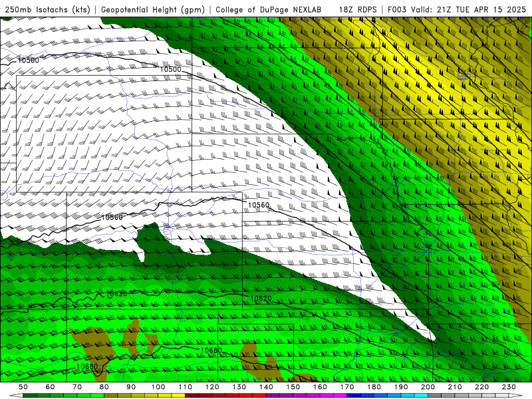Click the 160 value on the color scale
The height and width of the screenshot is (399, 532).
[x=321, y=387]
